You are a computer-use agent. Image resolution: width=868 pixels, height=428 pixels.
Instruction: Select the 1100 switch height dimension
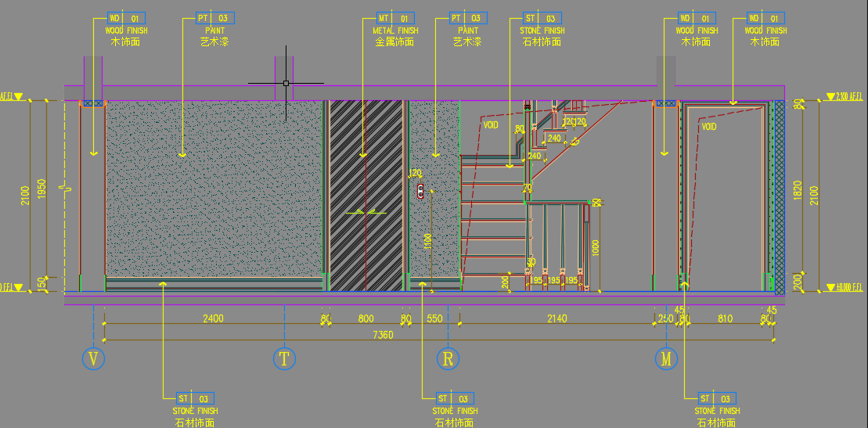coord(428,241)
